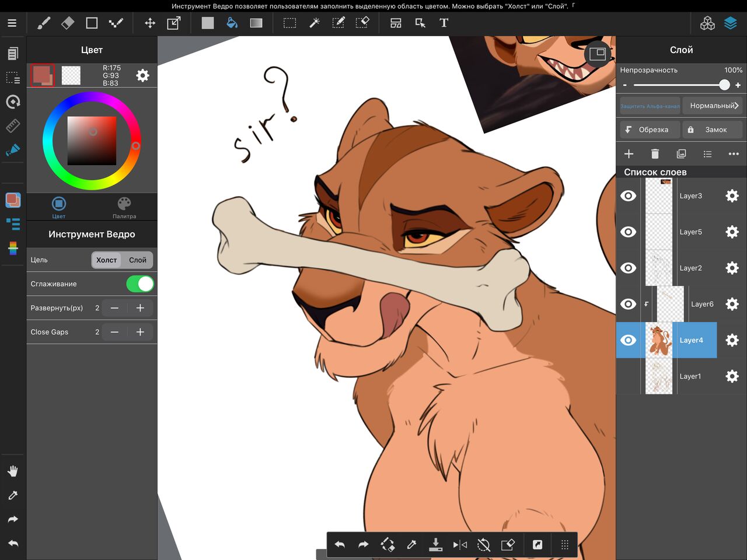Open the Materials panel
The width and height of the screenshot is (747, 560).
(707, 23)
